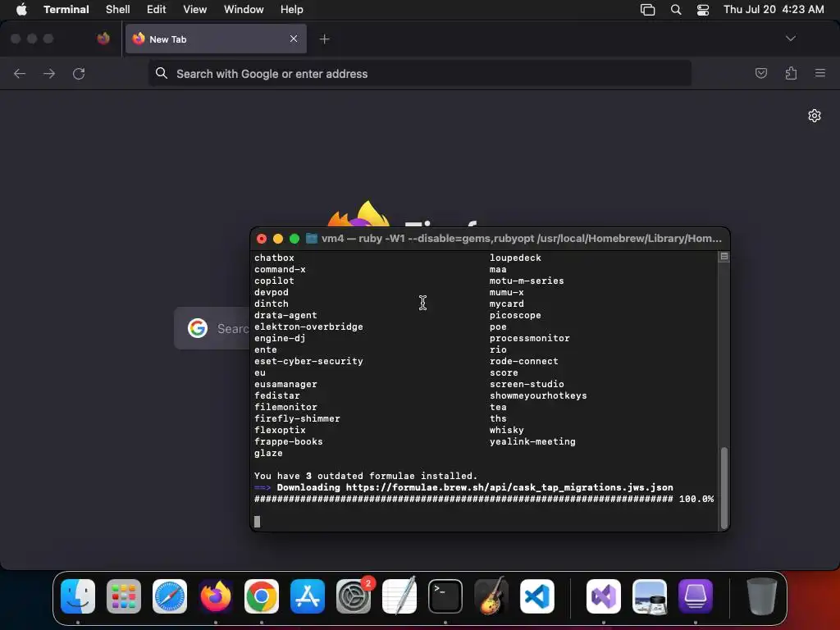Personalize new tab with gear icon
This screenshot has width=840, height=630.
pyautogui.click(x=815, y=116)
